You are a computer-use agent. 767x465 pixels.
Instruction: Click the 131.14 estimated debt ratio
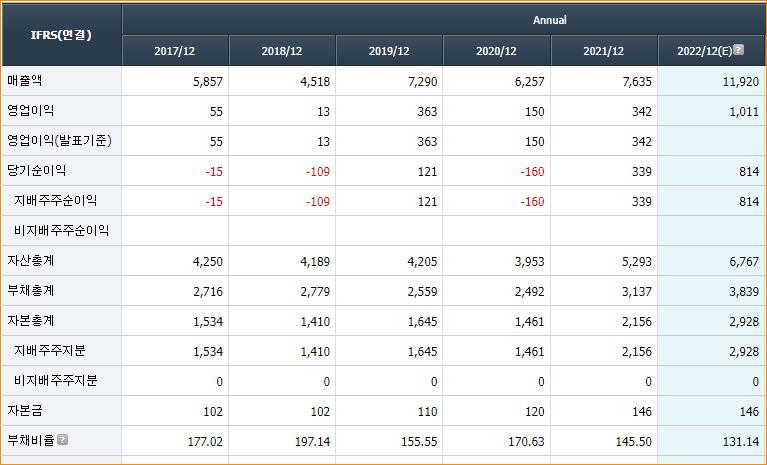coord(741,442)
